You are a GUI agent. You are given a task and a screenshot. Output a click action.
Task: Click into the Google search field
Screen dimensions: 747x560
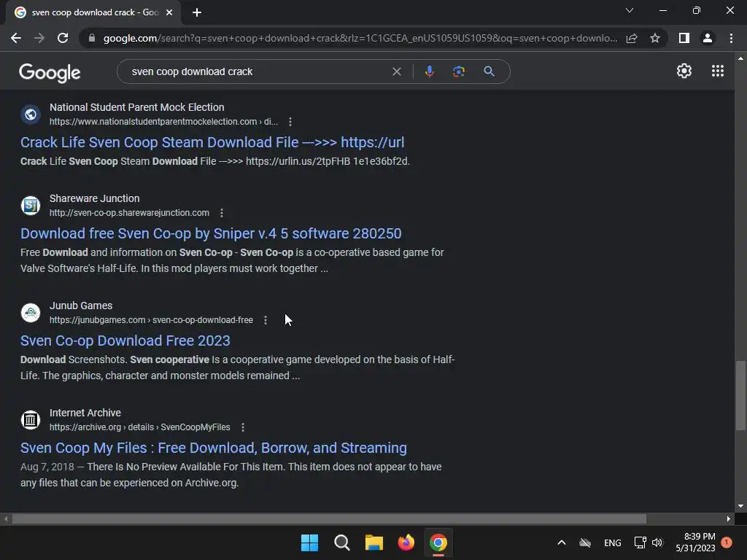coord(258,71)
